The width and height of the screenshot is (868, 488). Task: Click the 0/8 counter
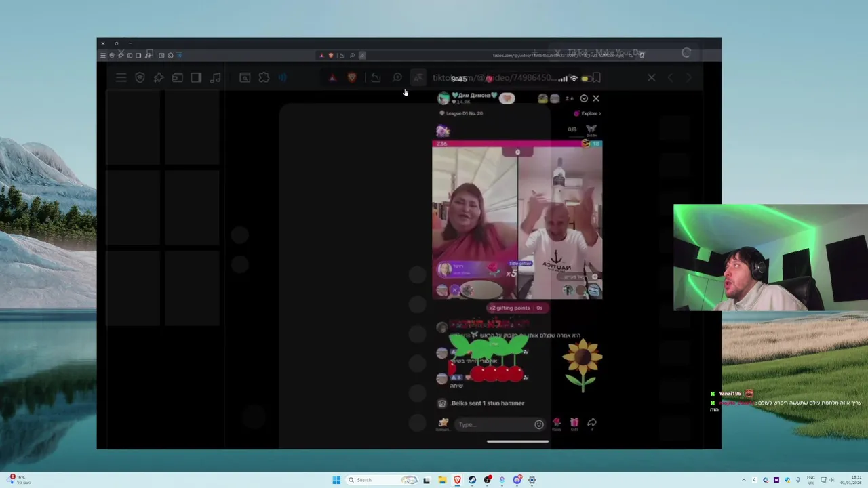click(572, 129)
